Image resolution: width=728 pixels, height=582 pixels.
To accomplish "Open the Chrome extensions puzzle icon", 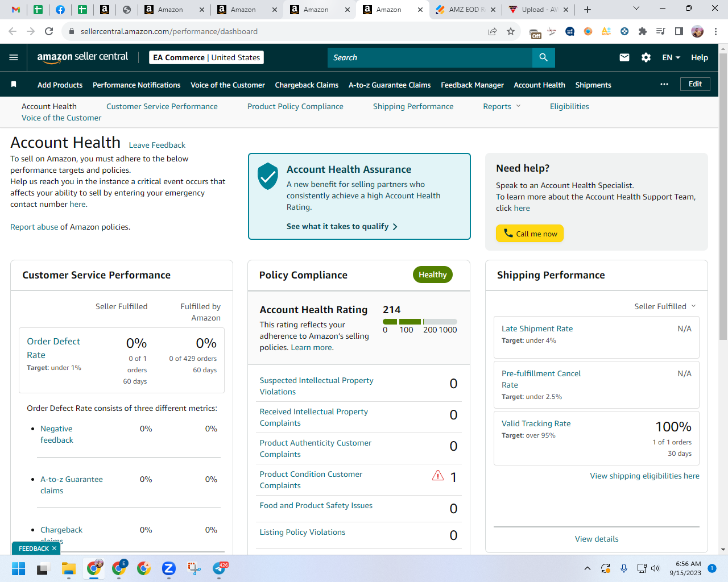I will 643,31.
